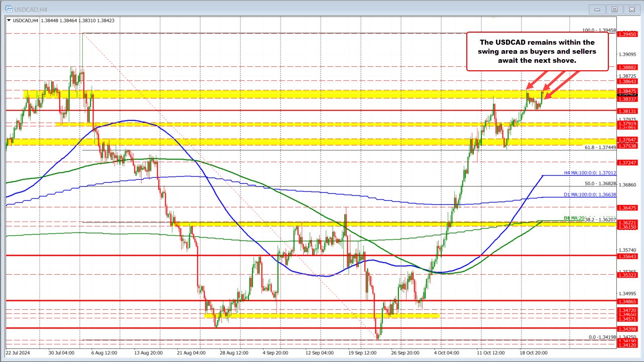Click the 1.36475 red price tag
Image resolution: width=644 pixels, height=362 pixels.
(627, 207)
